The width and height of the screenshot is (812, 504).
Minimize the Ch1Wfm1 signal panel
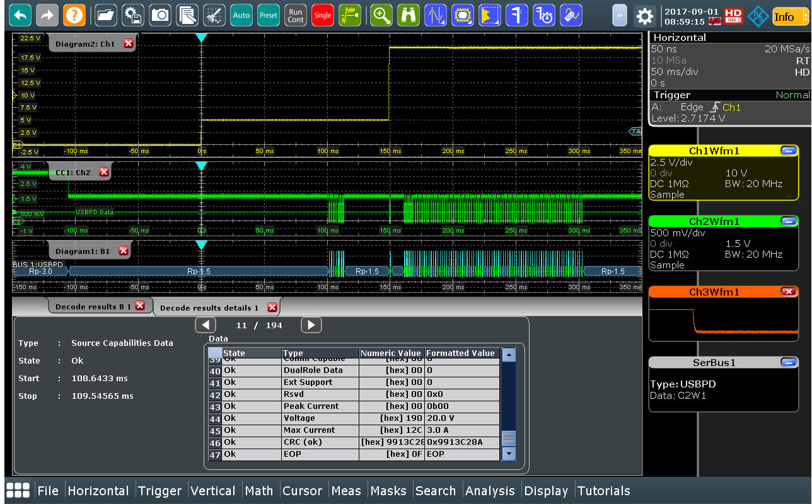pos(788,151)
